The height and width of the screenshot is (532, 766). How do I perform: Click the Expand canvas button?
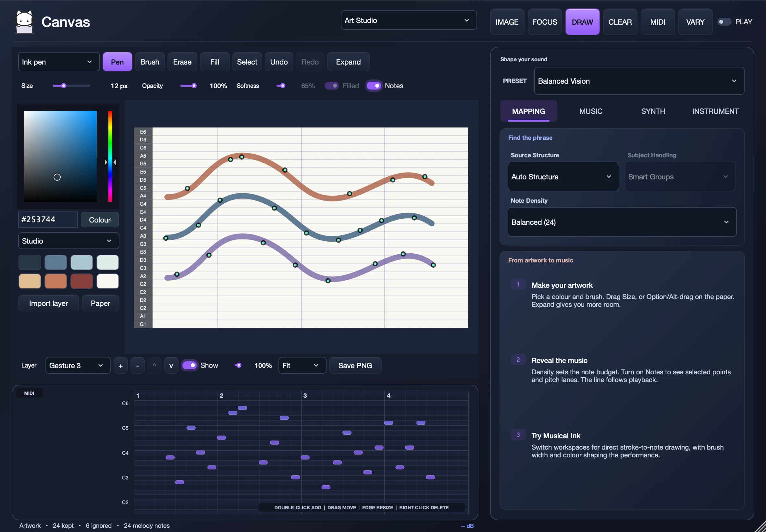coord(348,62)
